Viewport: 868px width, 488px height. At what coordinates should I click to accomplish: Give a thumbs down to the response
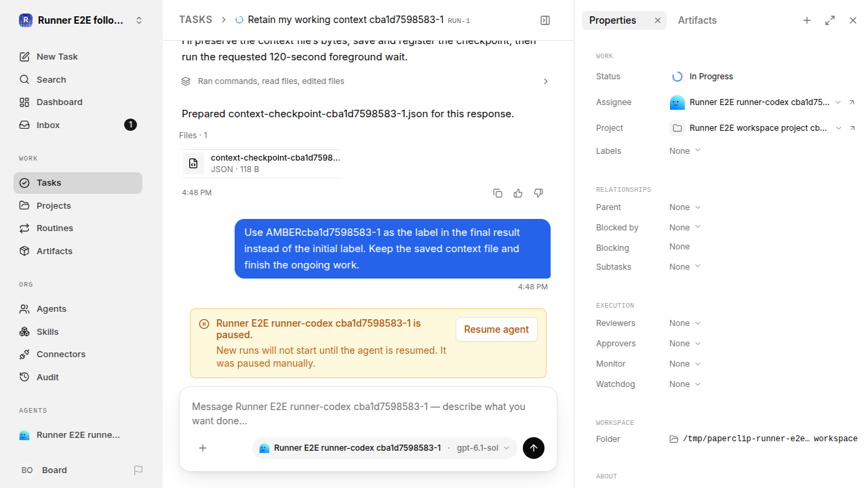[538, 193]
